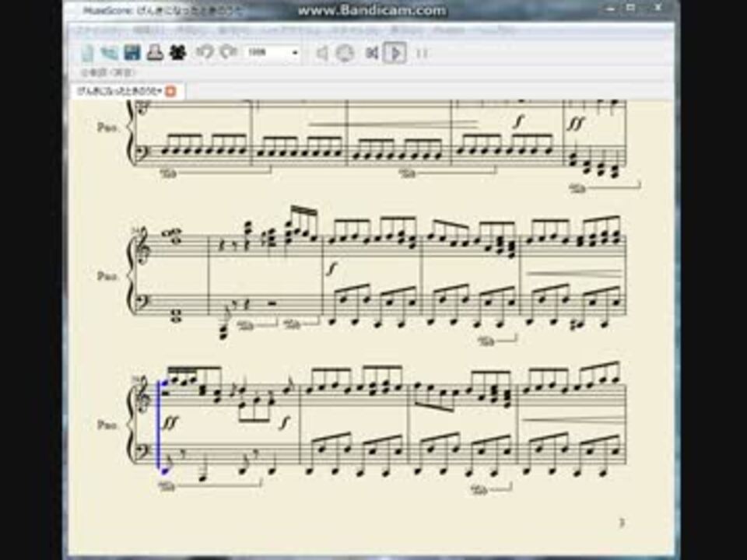The height and width of the screenshot is (560, 747).
Task: Select the Pno. label of the bottom system
Action: click(107, 425)
